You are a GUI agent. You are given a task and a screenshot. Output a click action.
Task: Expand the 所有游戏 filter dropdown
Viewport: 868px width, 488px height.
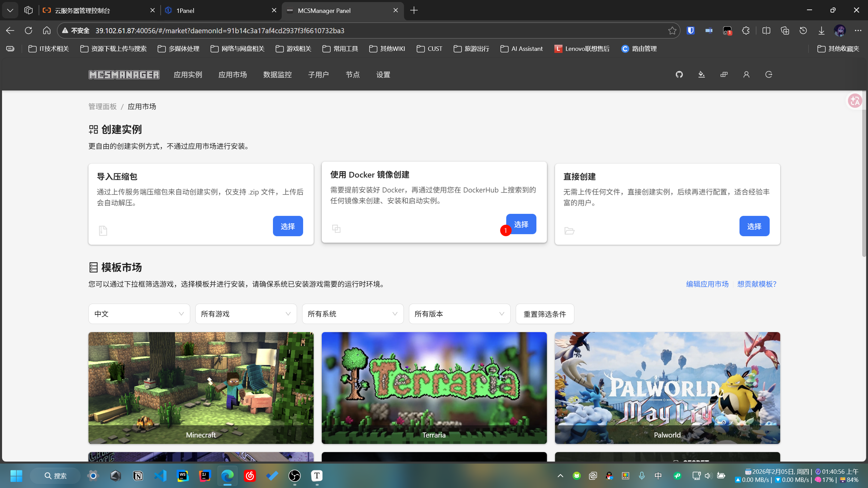(x=246, y=314)
